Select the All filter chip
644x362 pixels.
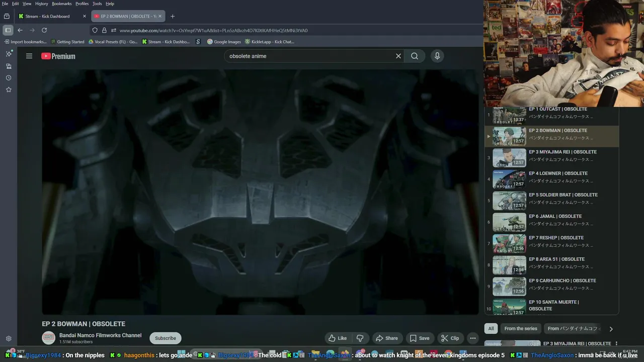pos(491,328)
